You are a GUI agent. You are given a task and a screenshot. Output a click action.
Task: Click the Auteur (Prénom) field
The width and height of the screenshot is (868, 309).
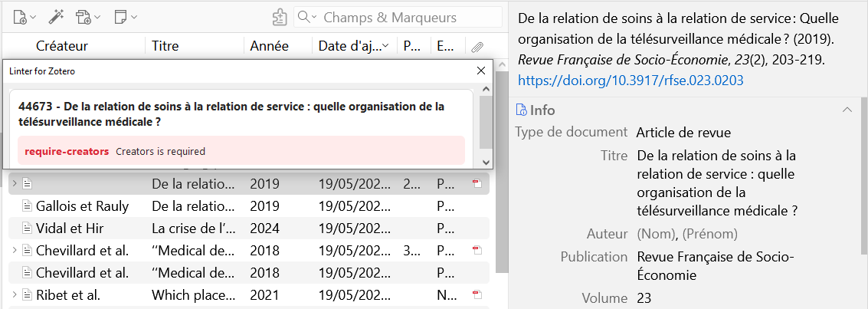(x=709, y=235)
